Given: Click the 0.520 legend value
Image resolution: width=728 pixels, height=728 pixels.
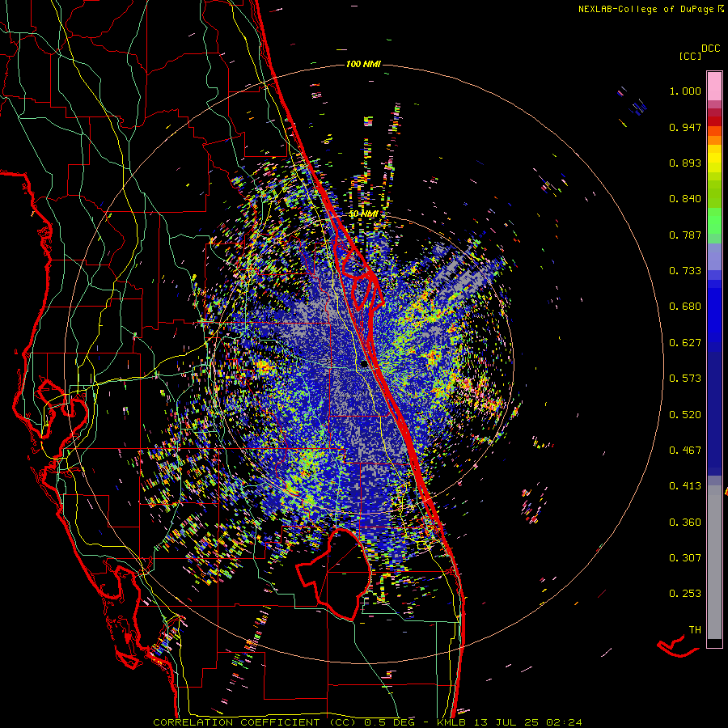Looking at the screenshot, I should tap(685, 415).
